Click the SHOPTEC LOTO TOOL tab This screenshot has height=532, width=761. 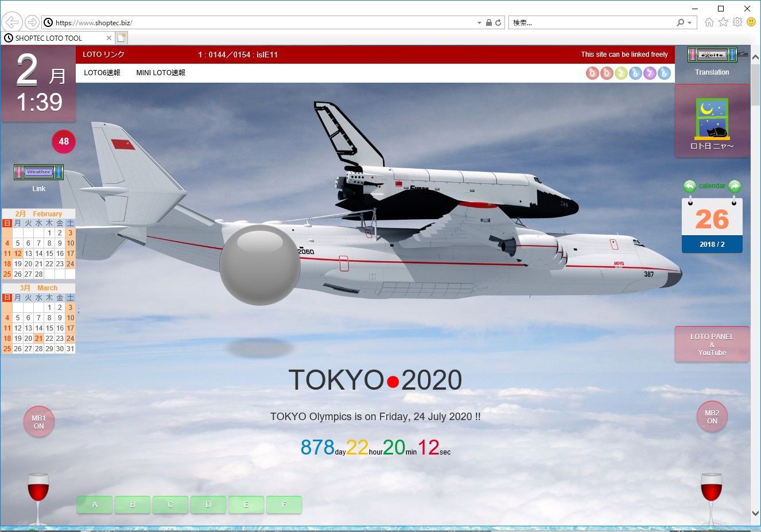tap(49, 38)
